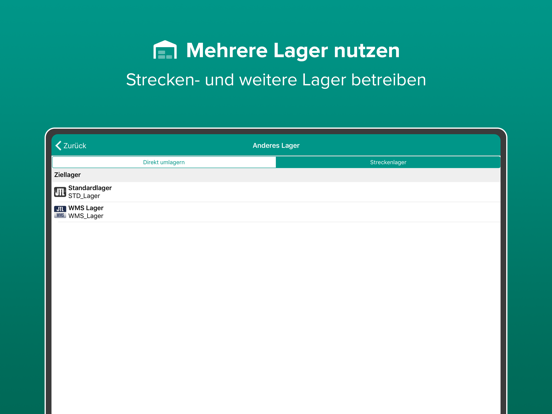Click the Mehrere Lager nutzen headline
Viewport: 552px width, 414px height.
pyautogui.click(x=293, y=50)
